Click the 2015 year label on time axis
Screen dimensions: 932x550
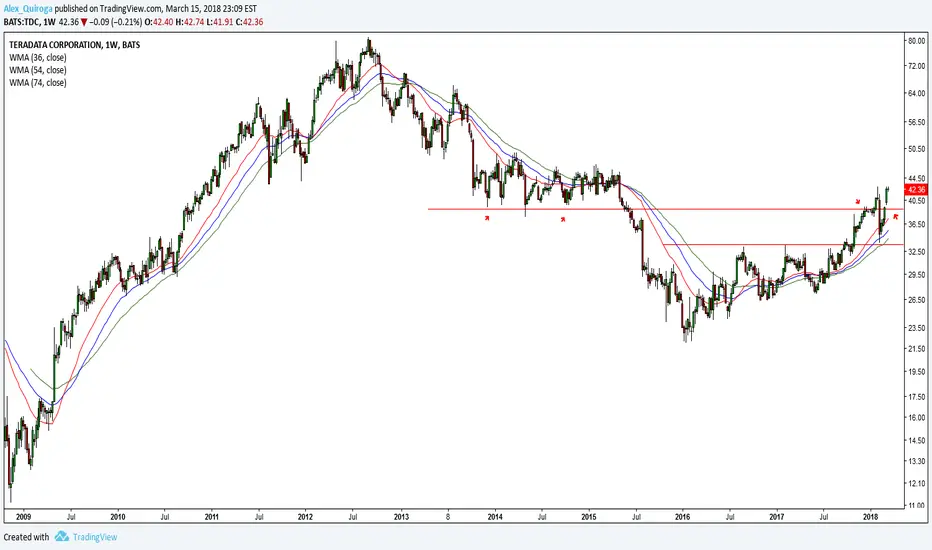click(x=589, y=517)
